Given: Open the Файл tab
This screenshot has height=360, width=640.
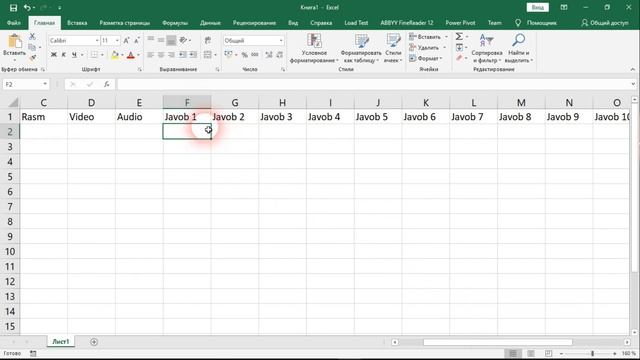Looking at the screenshot, I should click(14, 23).
